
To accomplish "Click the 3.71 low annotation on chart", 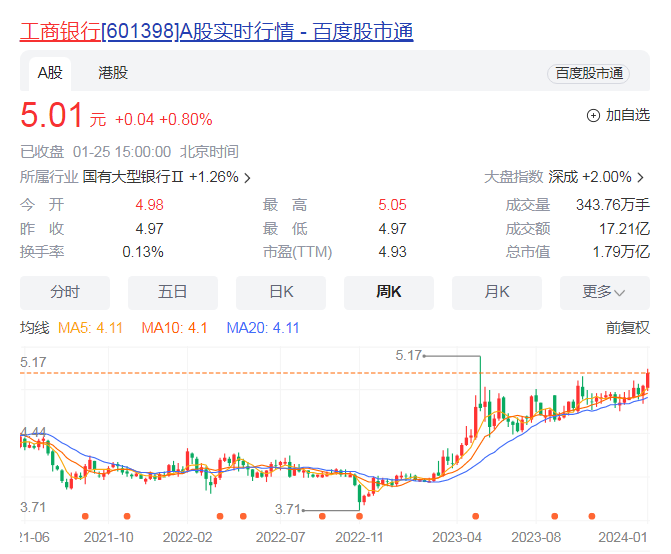I will [288, 510].
